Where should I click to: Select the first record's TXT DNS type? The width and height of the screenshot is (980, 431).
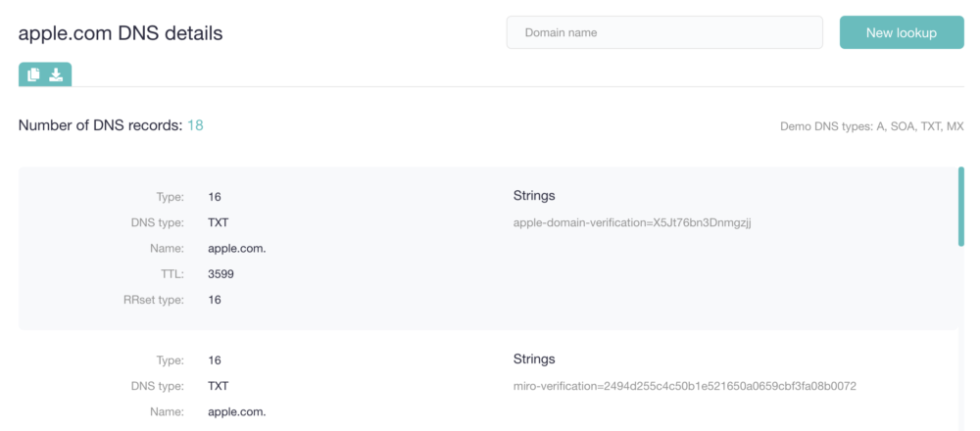point(219,223)
